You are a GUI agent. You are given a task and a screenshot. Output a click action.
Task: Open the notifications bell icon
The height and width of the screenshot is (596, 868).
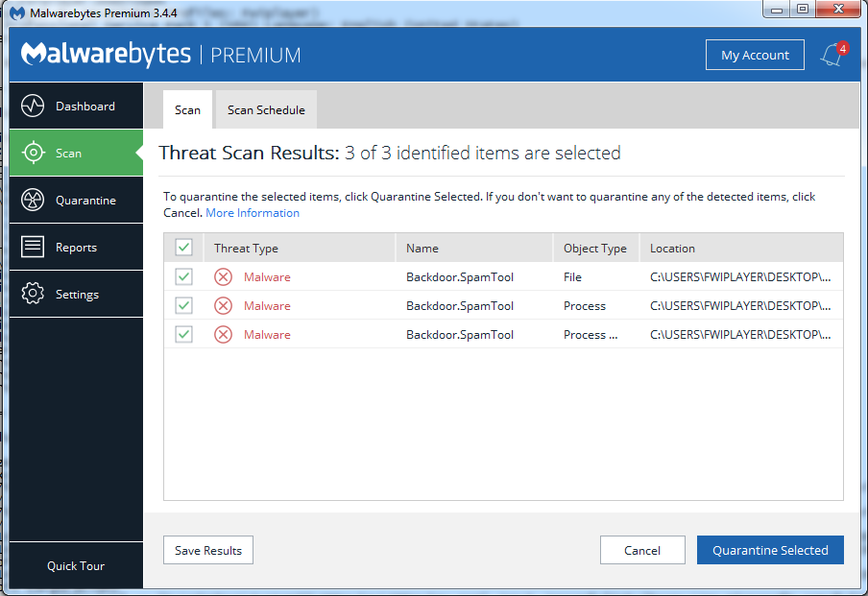point(831,56)
